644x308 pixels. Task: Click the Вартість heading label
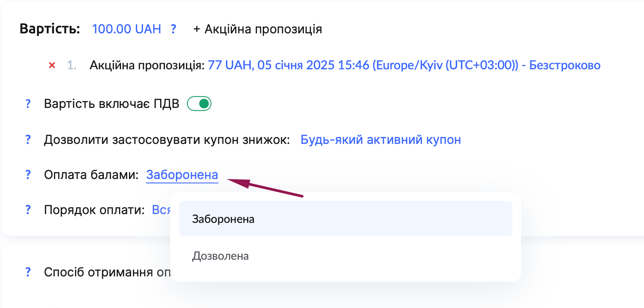50,29
